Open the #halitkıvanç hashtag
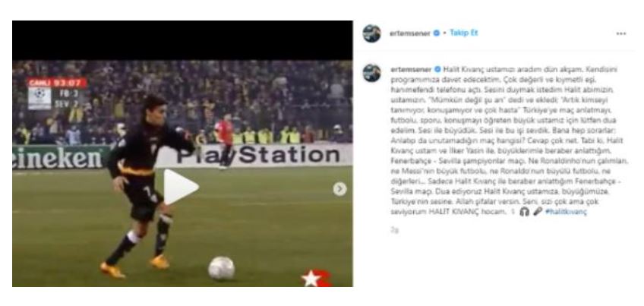644x306 pixels. 566,212
